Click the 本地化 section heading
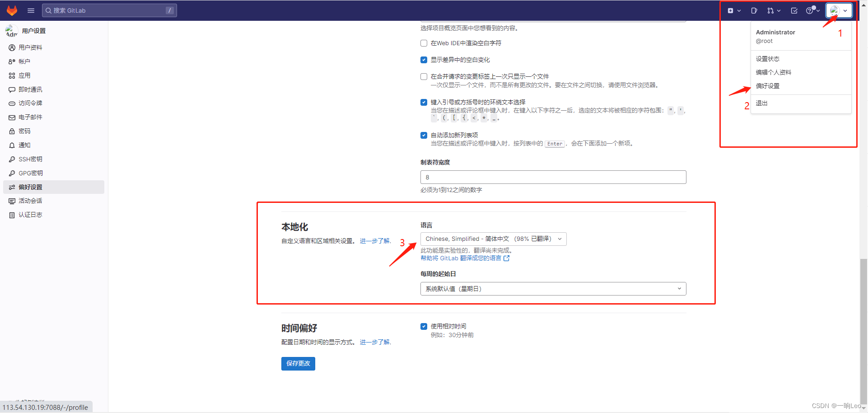The image size is (868, 413). [294, 227]
